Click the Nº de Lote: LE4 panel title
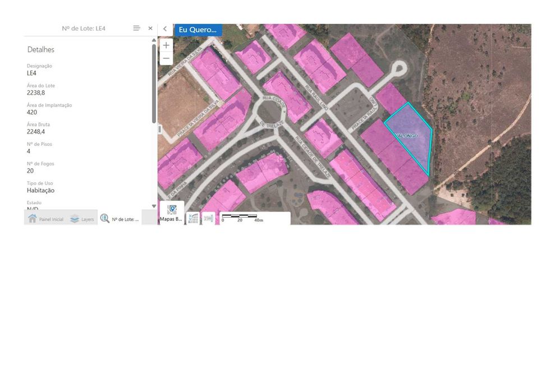The image size is (555, 392). [84, 28]
